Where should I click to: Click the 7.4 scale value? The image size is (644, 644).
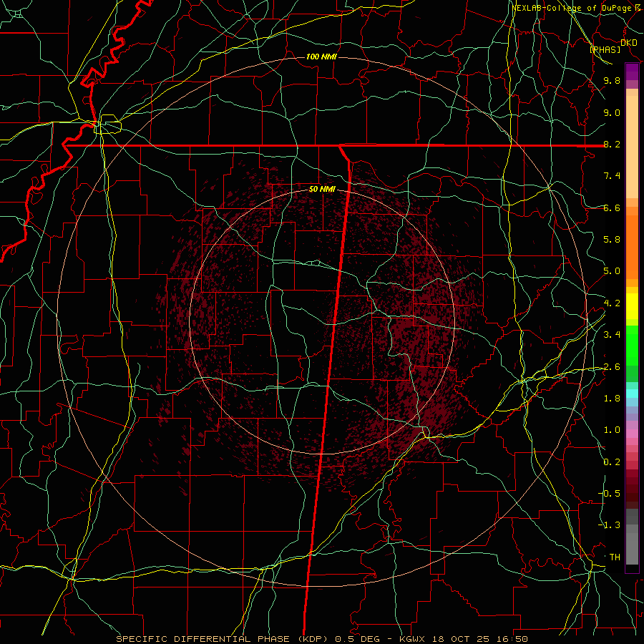612,176
